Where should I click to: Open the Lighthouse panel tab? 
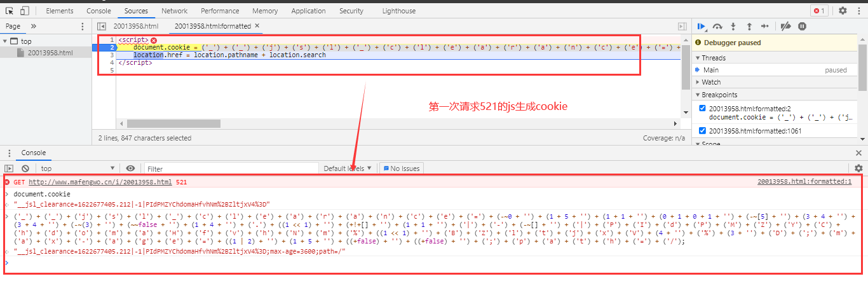[399, 11]
